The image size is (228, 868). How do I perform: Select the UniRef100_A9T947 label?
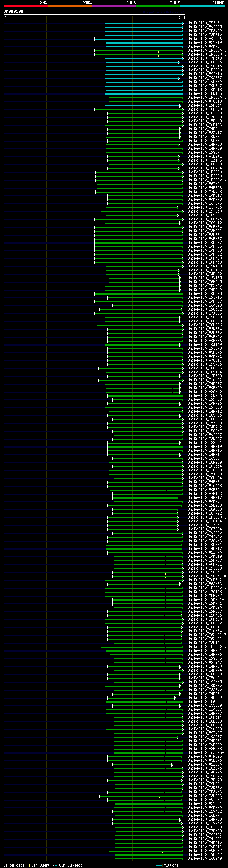click(204, 663)
